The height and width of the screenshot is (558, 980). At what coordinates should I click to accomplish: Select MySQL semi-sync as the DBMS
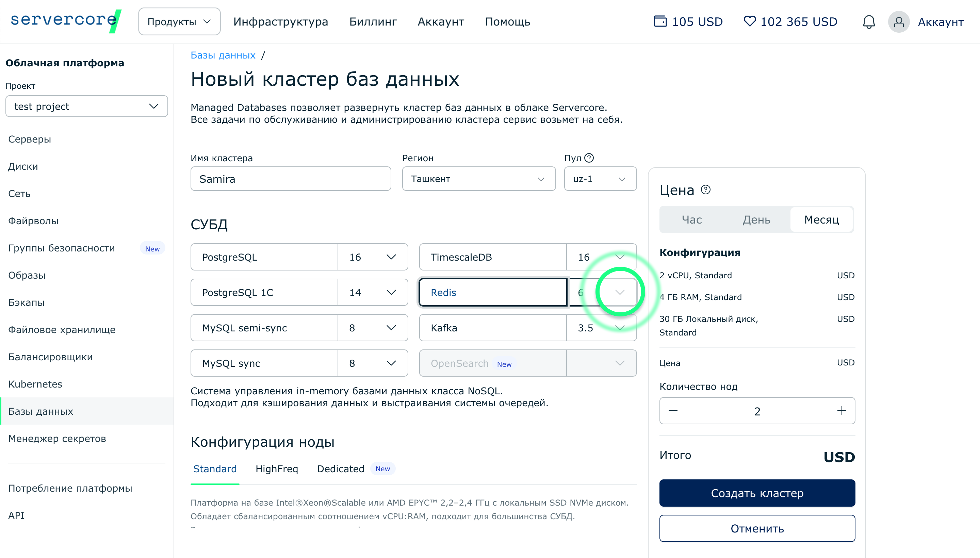264,328
